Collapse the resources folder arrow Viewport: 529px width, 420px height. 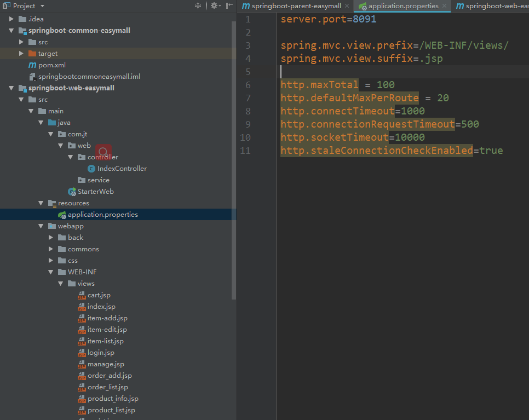(41, 203)
